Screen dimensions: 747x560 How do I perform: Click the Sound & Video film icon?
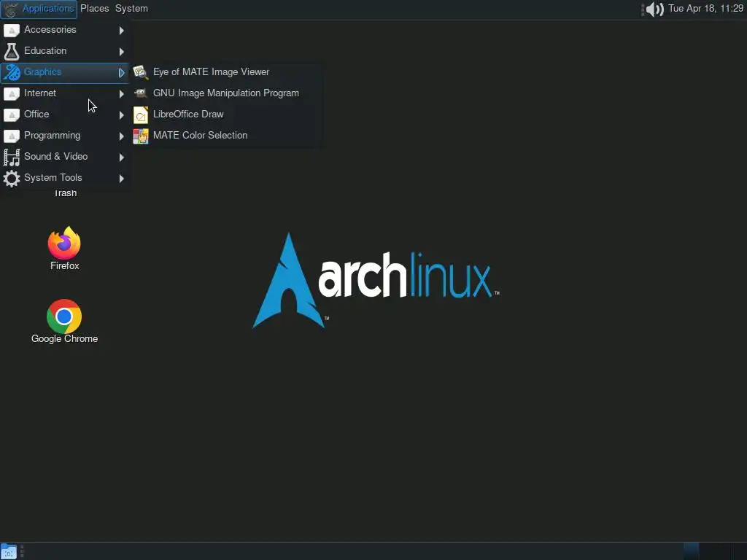[12, 157]
